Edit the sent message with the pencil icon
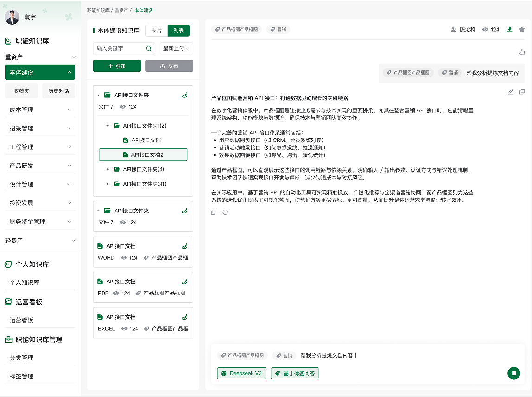The width and height of the screenshot is (532, 397). pyautogui.click(x=511, y=91)
